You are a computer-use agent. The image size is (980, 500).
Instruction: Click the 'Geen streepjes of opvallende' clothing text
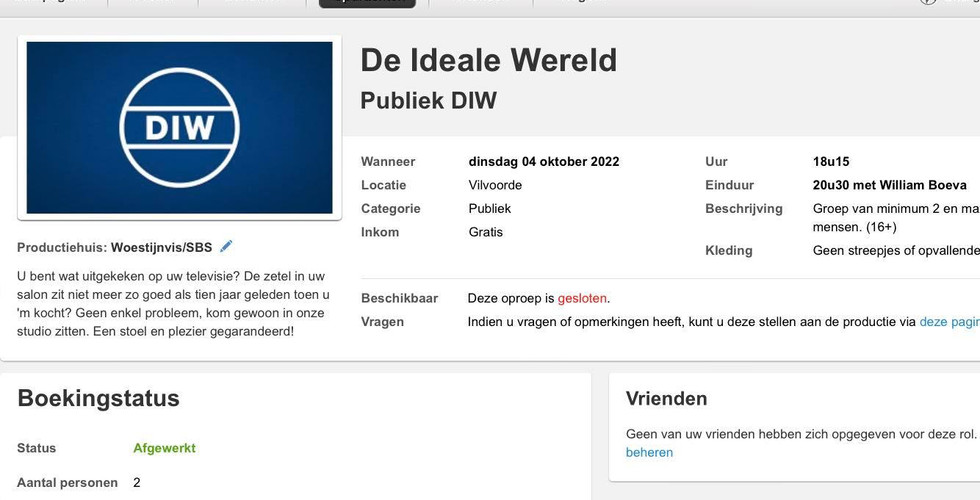click(896, 251)
